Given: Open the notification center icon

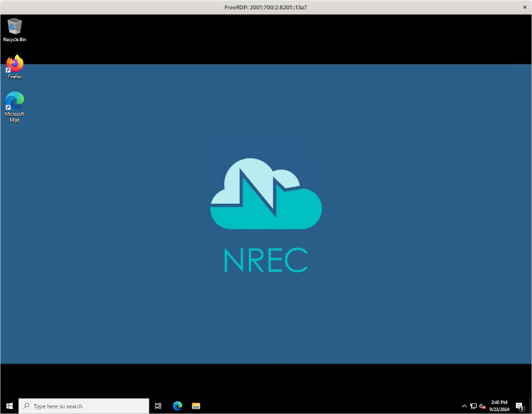Looking at the screenshot, I should (520, 406).
